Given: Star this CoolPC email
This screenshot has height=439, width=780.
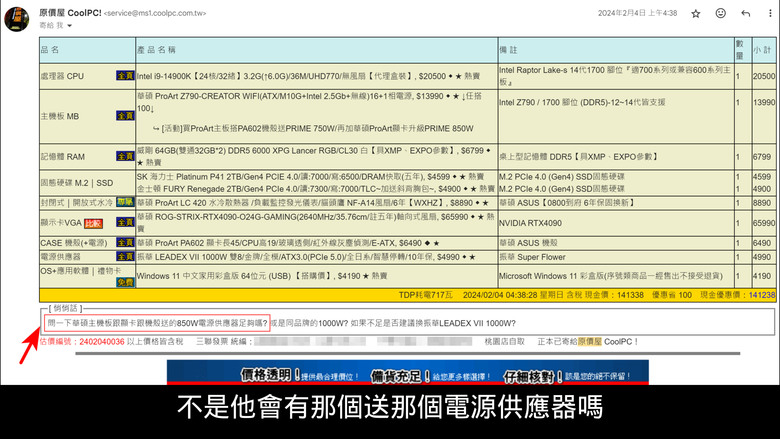Looking at the screenshot, I should (695, 13).
